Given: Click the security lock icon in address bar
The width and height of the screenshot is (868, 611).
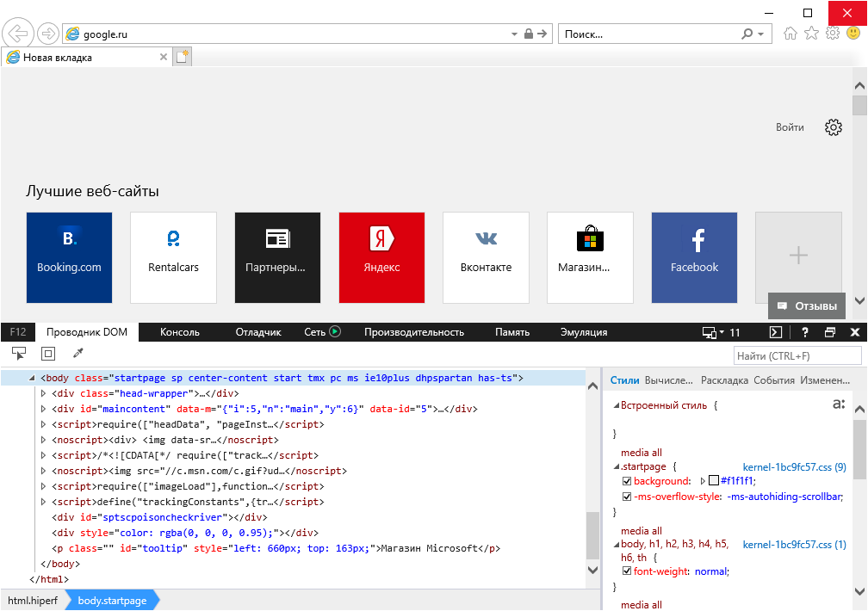Looking at the screenshot, I should [x=529, y=34].
